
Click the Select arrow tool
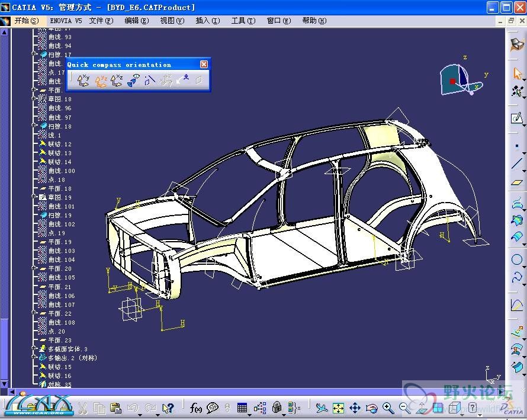coord(517,73)
